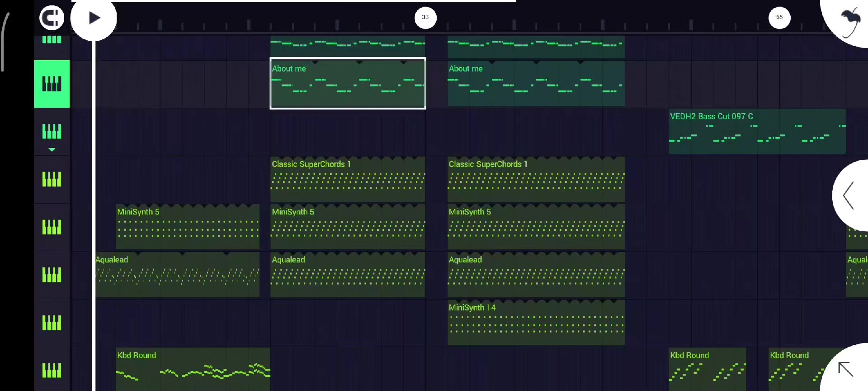Select the leftmost MiniSynth 5 clip
The width and height of the screenshot is (868, 391).
point(188,227)
